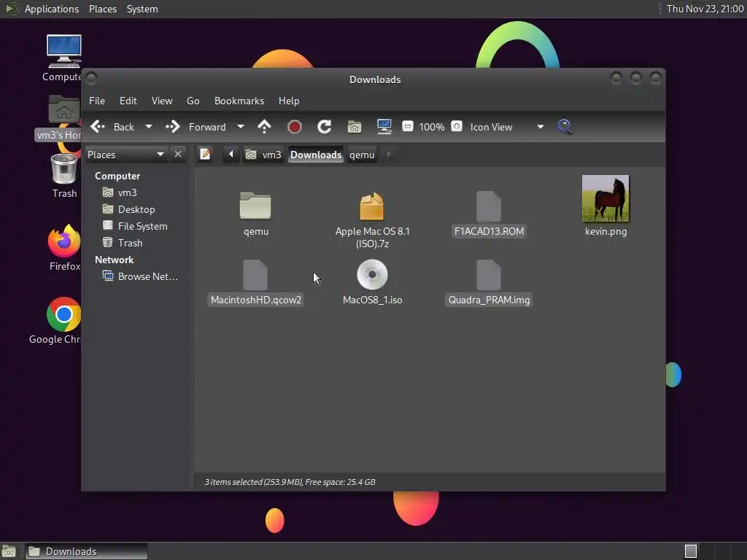Image resolution: width=747 pixels, height=560 pixels.
Task: Click the 'kevin.png' file name label
Action: (x=605, y=231)
